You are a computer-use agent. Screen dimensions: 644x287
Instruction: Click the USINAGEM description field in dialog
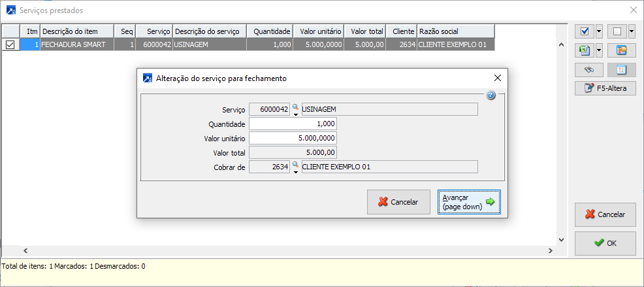390,109
